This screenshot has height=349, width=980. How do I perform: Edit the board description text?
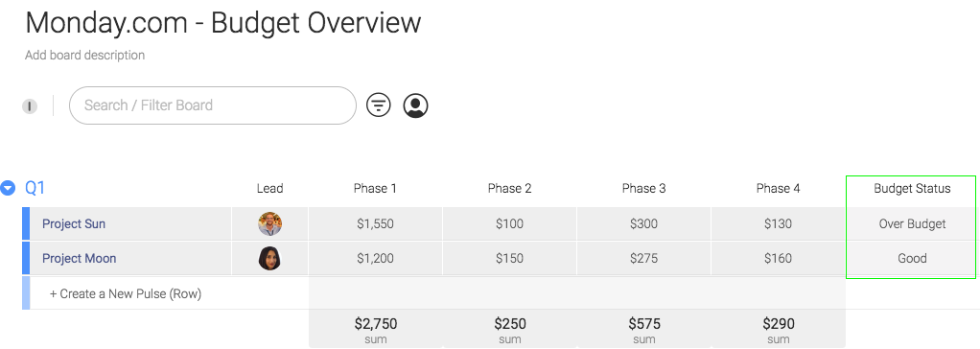pyautogui.click(x=85, y=55)
